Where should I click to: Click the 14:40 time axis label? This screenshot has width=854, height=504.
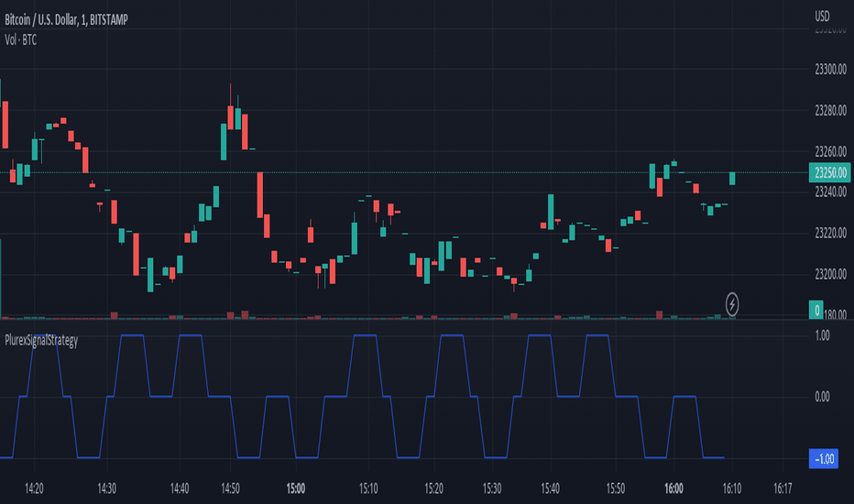click(x=180, y=488)
